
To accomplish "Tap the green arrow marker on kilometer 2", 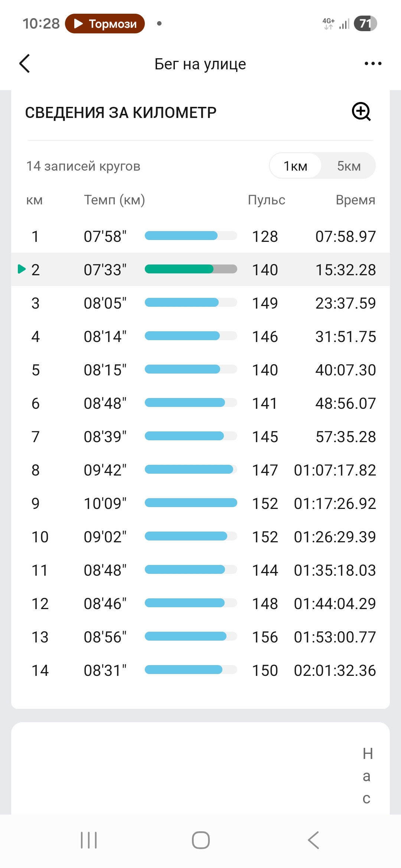I will coord(22,269).
